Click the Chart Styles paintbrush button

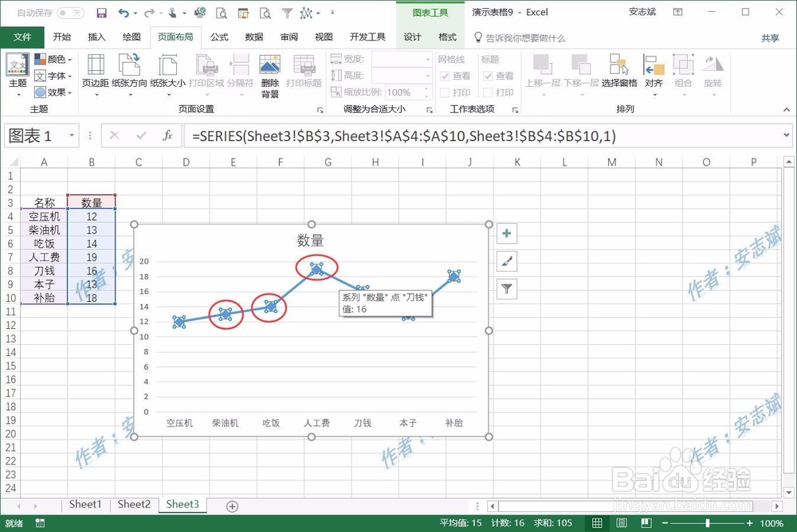click(507, 261)
